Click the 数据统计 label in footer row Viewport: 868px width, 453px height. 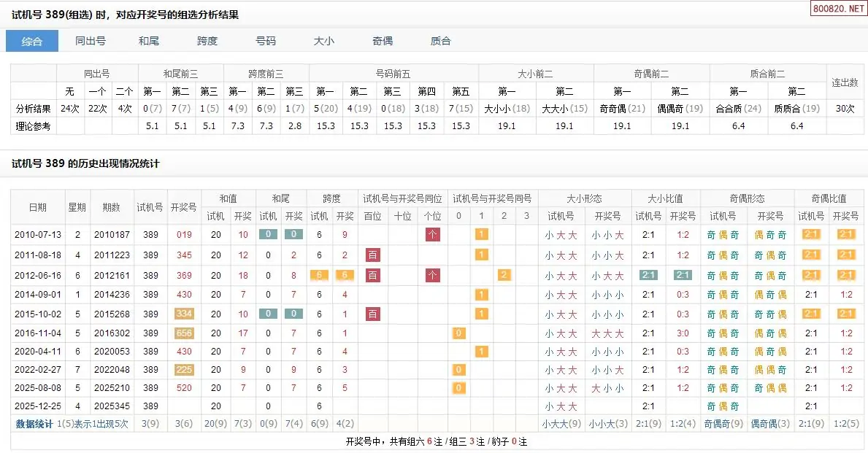[34, 424]
